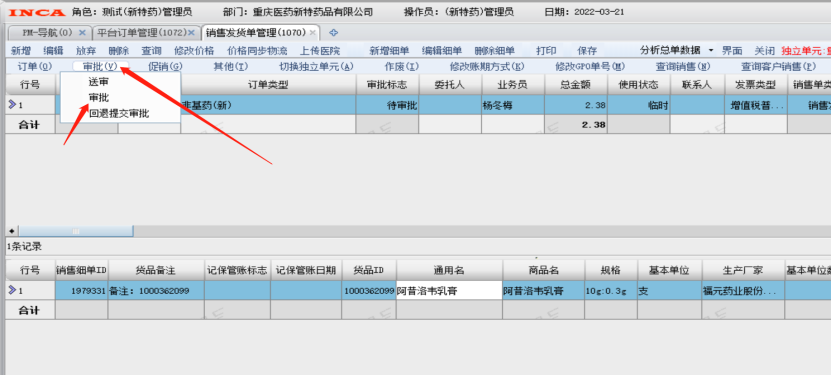Click the 保存 toolbar button
The image size is (831, 375).
tap(587, 51)
